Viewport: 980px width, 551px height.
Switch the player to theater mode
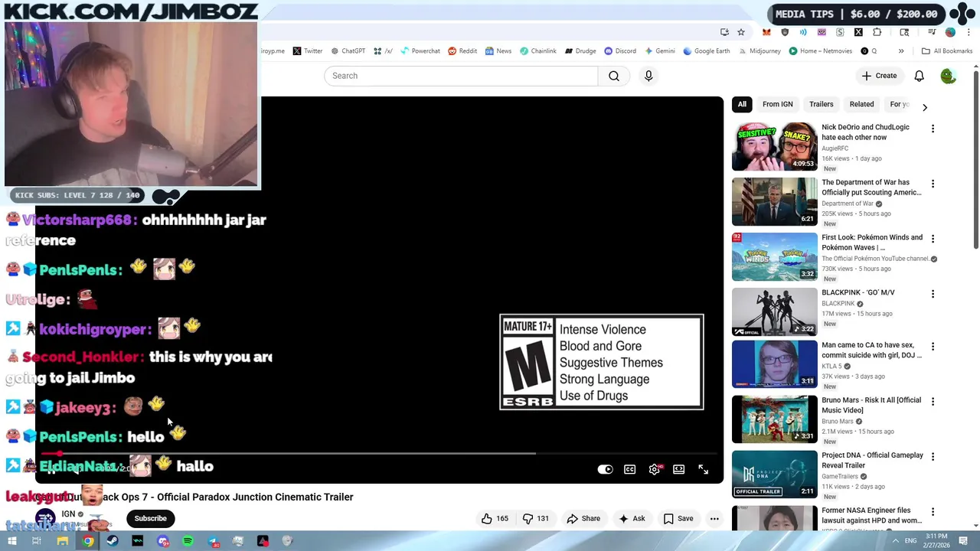[678, 469]
